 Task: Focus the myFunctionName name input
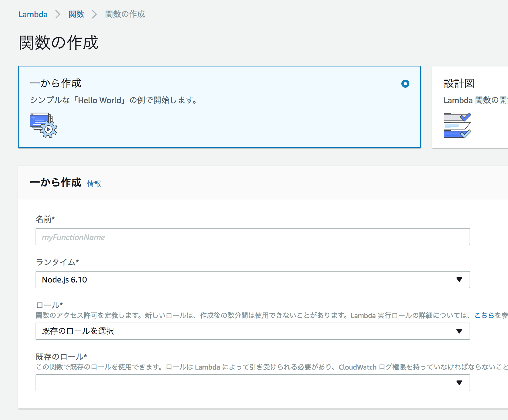pos(253,237)
